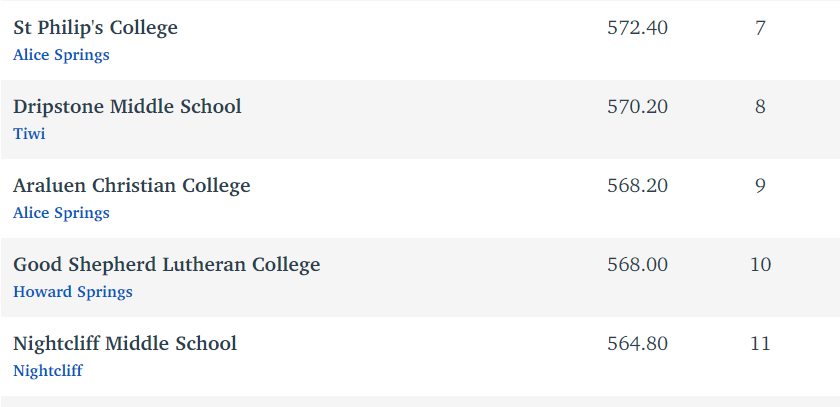Click rank number 11
840x407 pixels.
(x=760, y=343)
